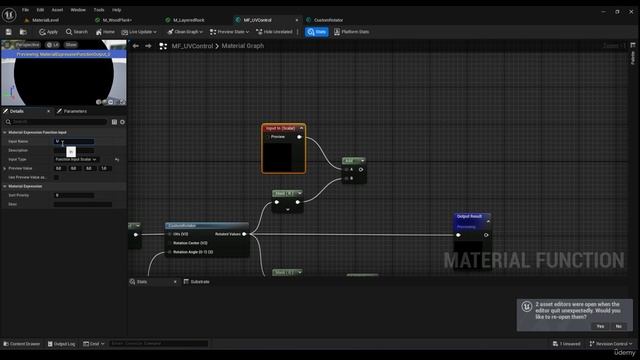This screenshot has width=640, height=360.
Task: Close the MF_UVControl tab
Action: [x=297, y=20]
